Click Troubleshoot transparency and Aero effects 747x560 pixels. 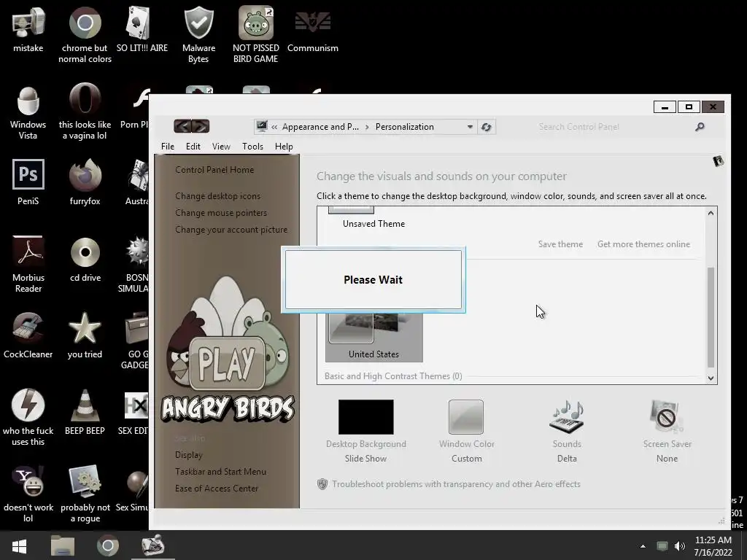pos(456,484)
